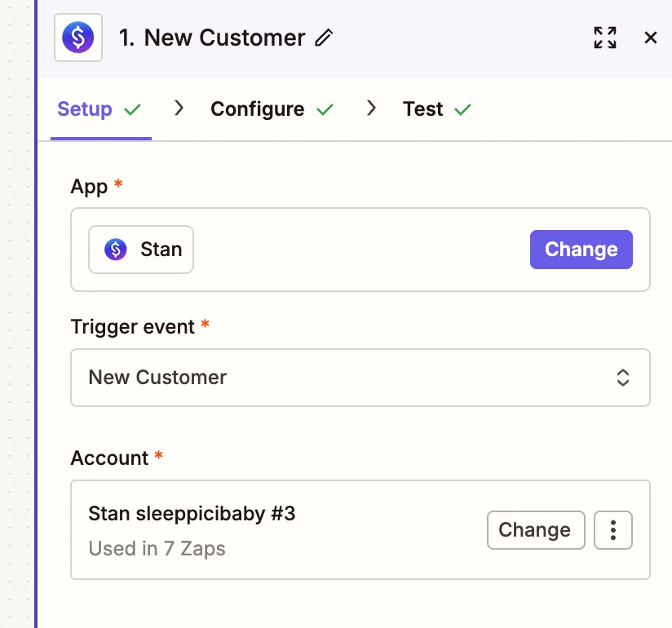Click the green checkmark next to Setup
Image resolution: width=672 pixels, height=628 pixels.
[x=132, y=109]
